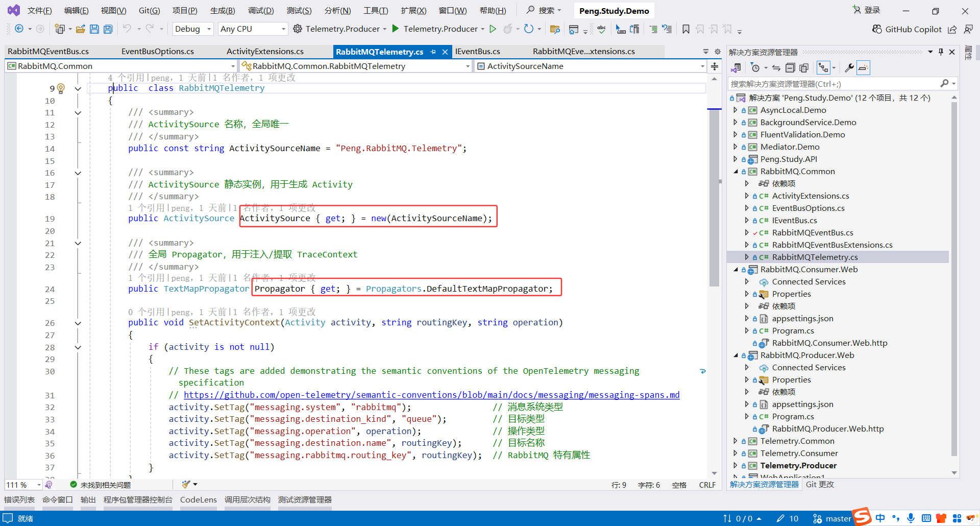Open GitHub Copilot from the toolbar

point(906,29)
